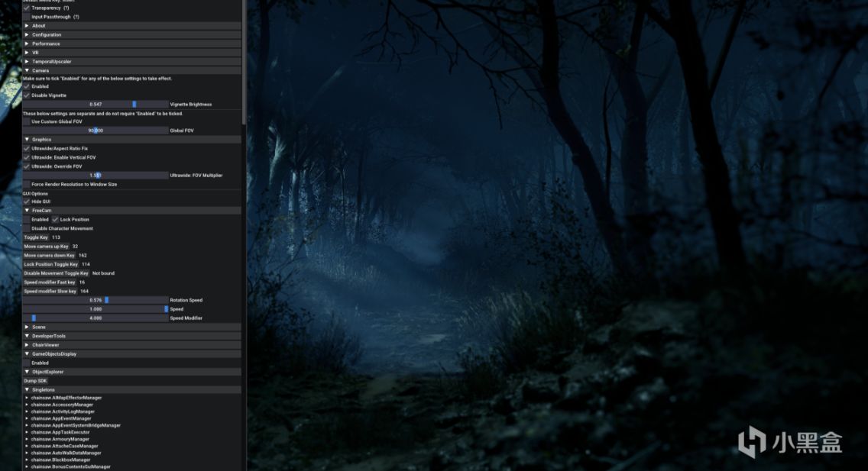Viewport: 868px width, 471px height.
Task: Expand the ChainViewer section
Action: point(131,345)
